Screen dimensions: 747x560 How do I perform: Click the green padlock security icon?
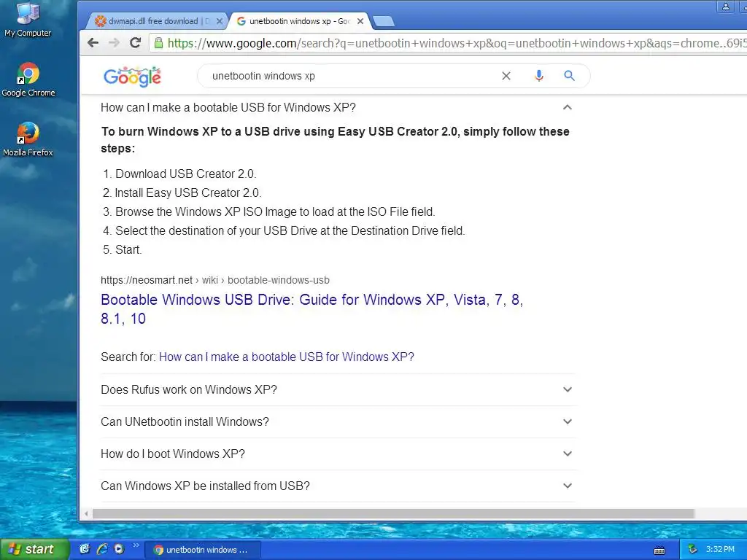coord(158,43)
